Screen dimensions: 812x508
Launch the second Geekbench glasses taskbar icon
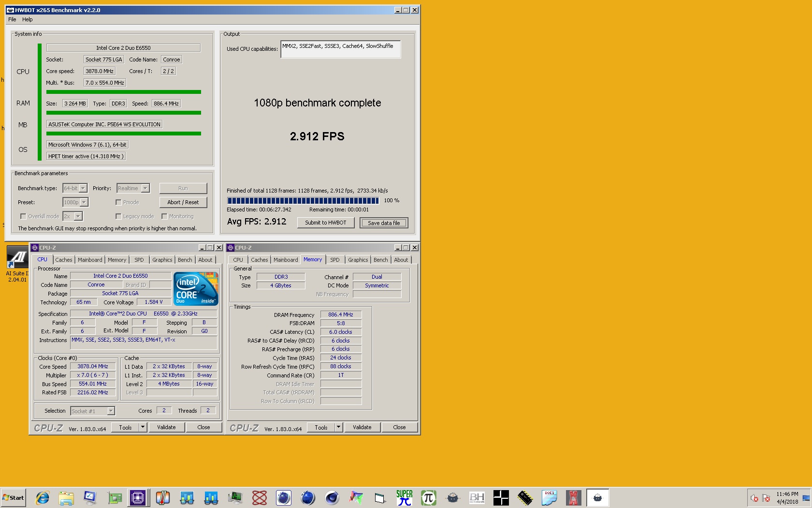[x=211, y=497]
